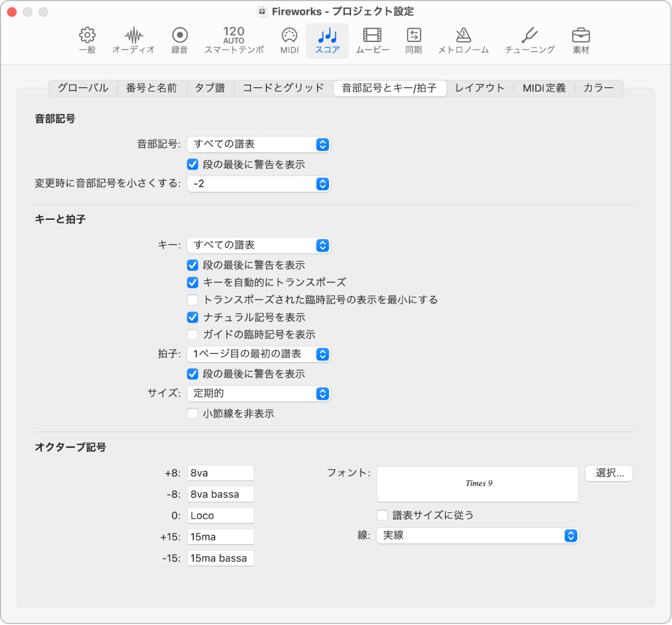Viewport: 672px width, 625px height.
Task: Open the キー dropdown showing すべての譜表
Action: coord(258,245)
